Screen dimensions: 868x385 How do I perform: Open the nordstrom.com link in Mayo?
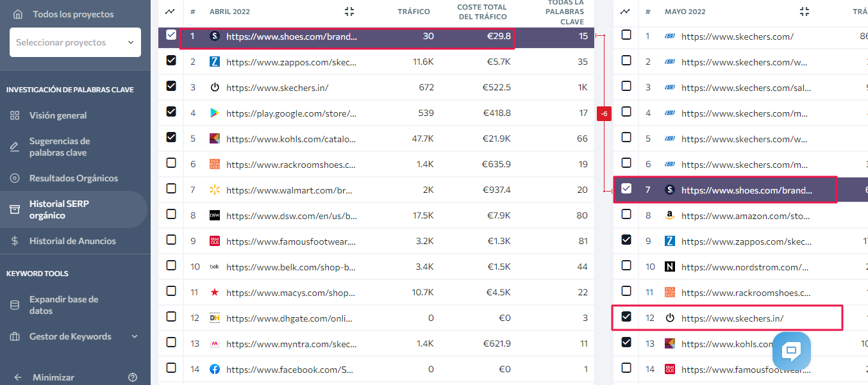tap(744, 267)
